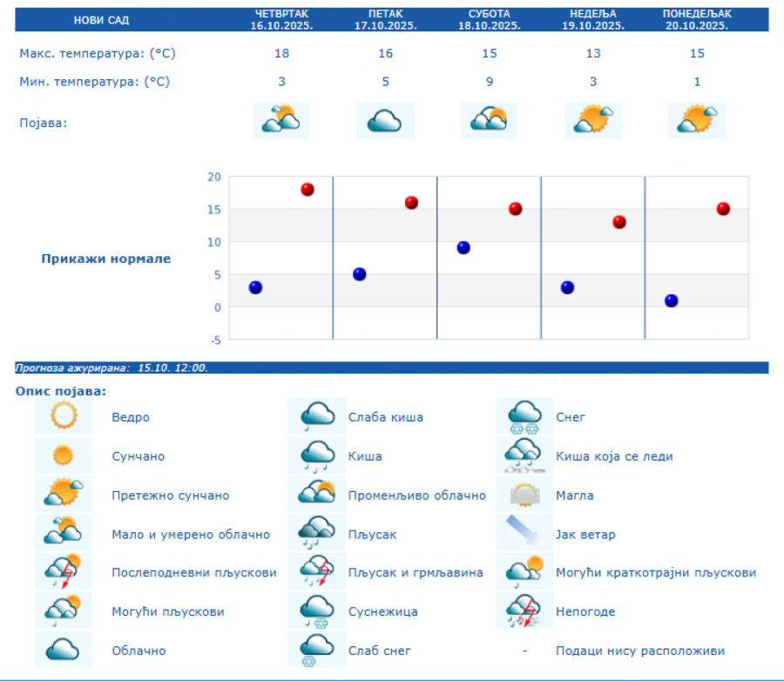Click Monday's mostly sunny forecast icon
This screenshot has height=681, width=784.
click(x=696, y=120)
